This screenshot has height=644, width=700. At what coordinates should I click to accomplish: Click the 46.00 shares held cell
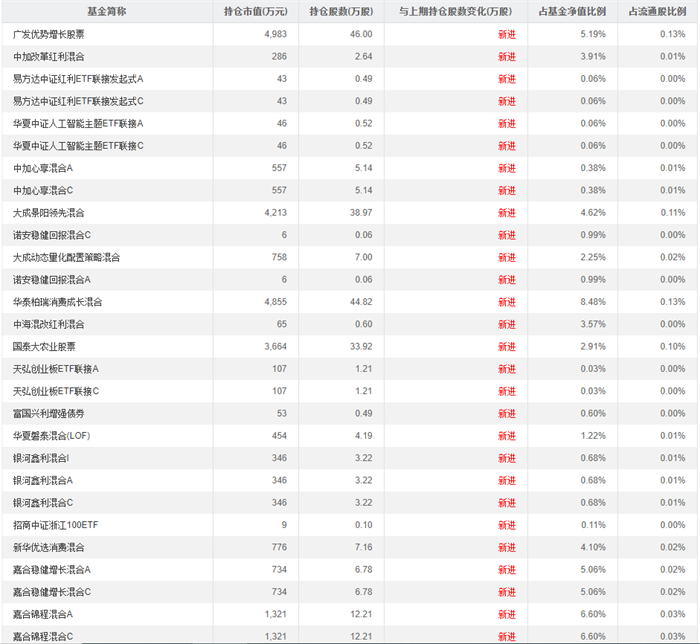[x=361, y=34]
